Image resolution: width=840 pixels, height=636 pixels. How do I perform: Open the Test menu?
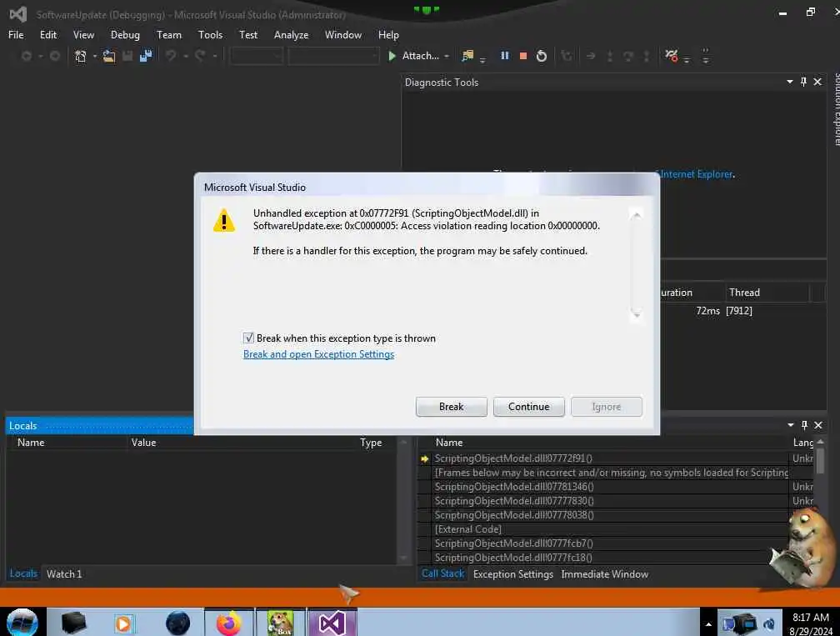[248, 35]
